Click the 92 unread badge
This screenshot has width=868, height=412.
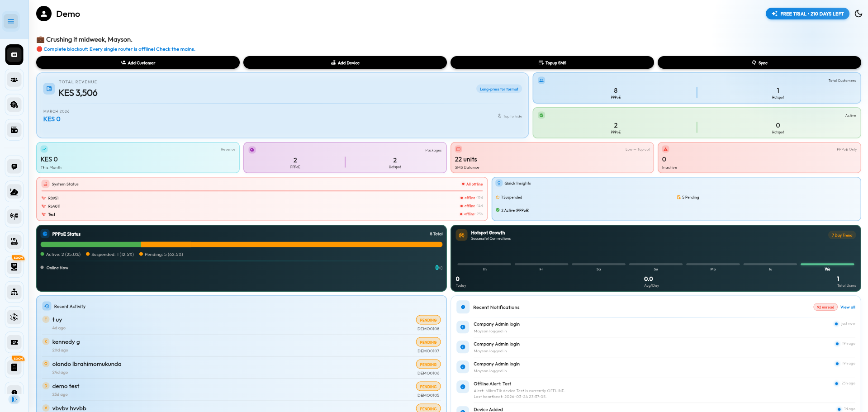pos(825,307)
